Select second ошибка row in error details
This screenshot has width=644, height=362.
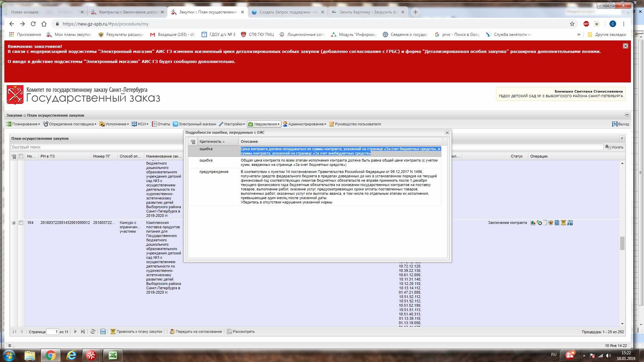coord(315,163)
